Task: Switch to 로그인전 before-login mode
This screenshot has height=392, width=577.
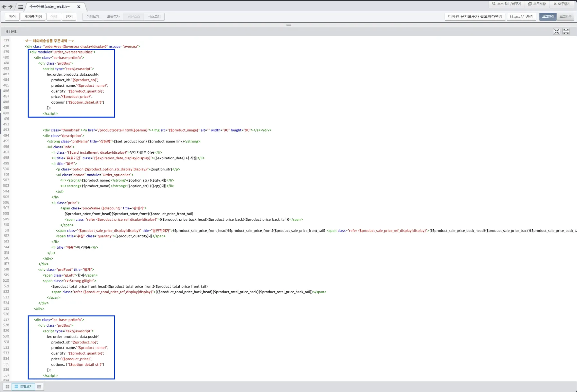Action: pyautogui.click(x=548, y=16)
